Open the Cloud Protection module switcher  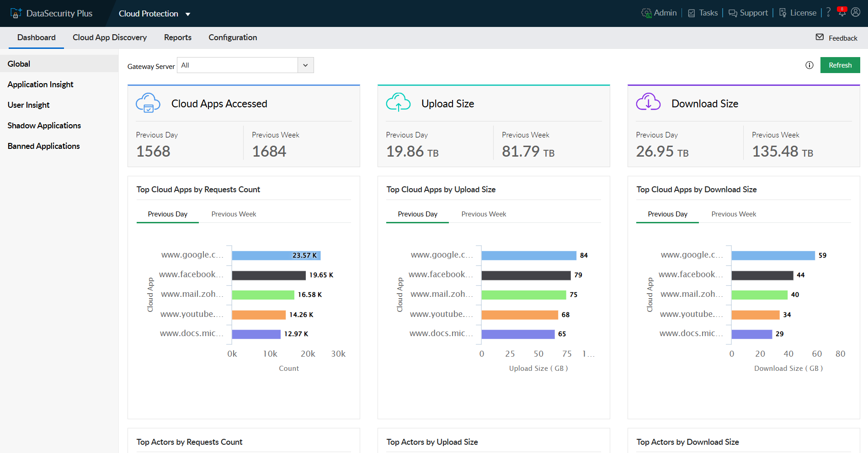click(154, 14)
